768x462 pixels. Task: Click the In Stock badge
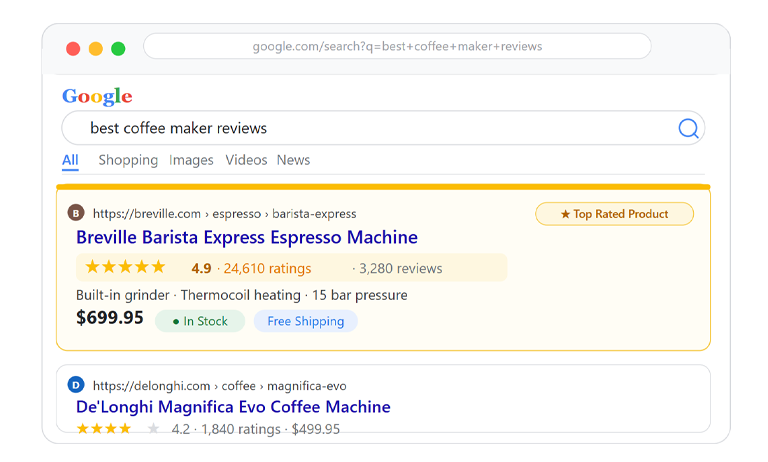point(200,321)
